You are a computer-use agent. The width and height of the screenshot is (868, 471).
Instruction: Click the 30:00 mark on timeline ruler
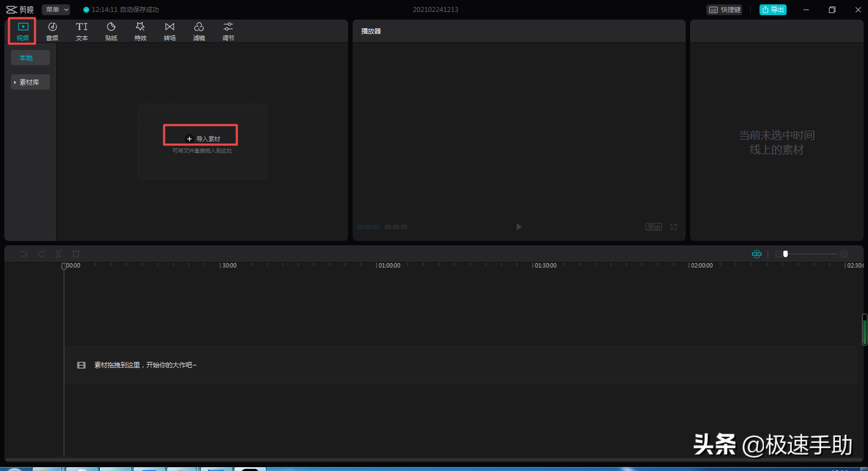229,265
